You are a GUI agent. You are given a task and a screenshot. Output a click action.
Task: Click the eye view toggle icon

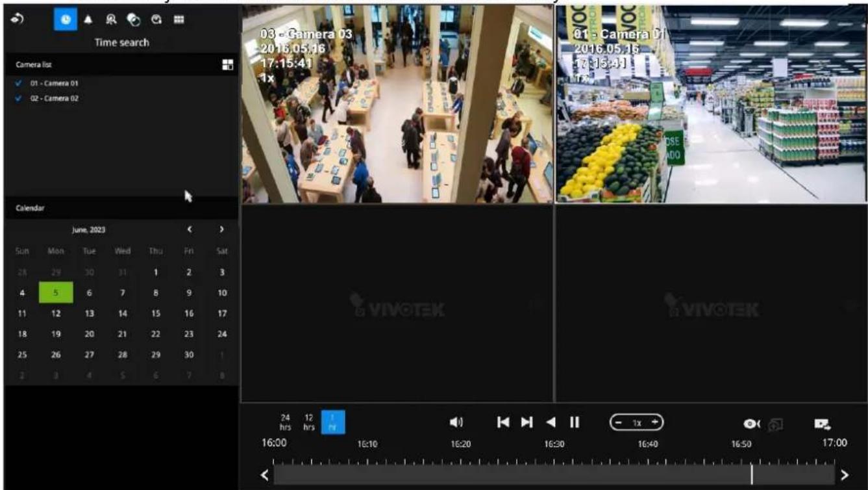752,423
